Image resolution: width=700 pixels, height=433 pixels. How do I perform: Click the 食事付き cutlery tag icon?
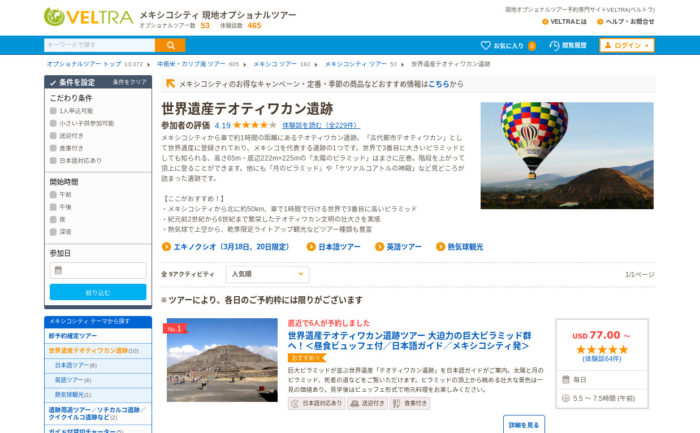[396, 403]
